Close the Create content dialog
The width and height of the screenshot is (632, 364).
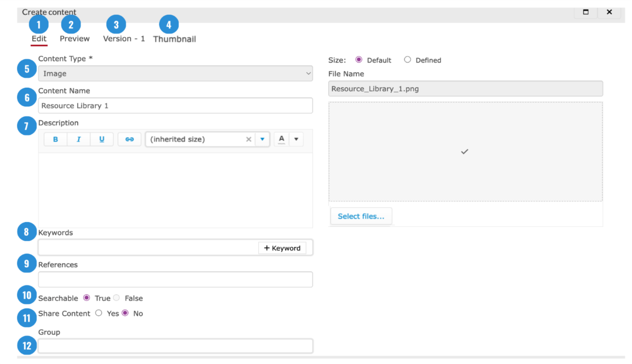(x=610, y=12)
